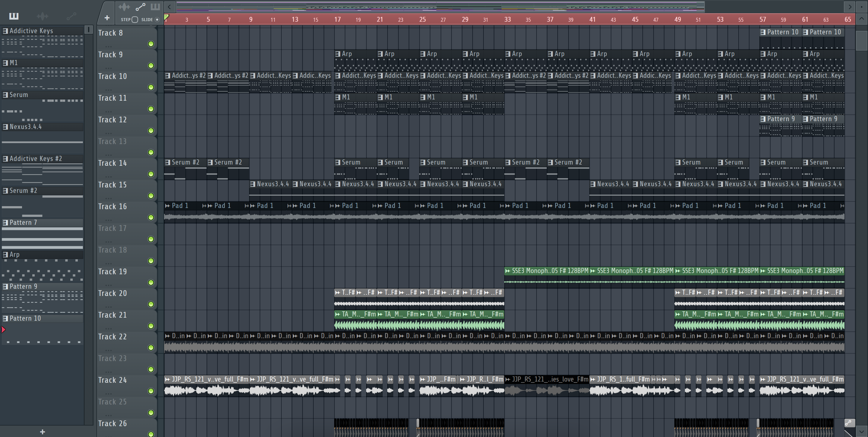
Task: Click the plus button beside the track headers
Action: point(107,18)
